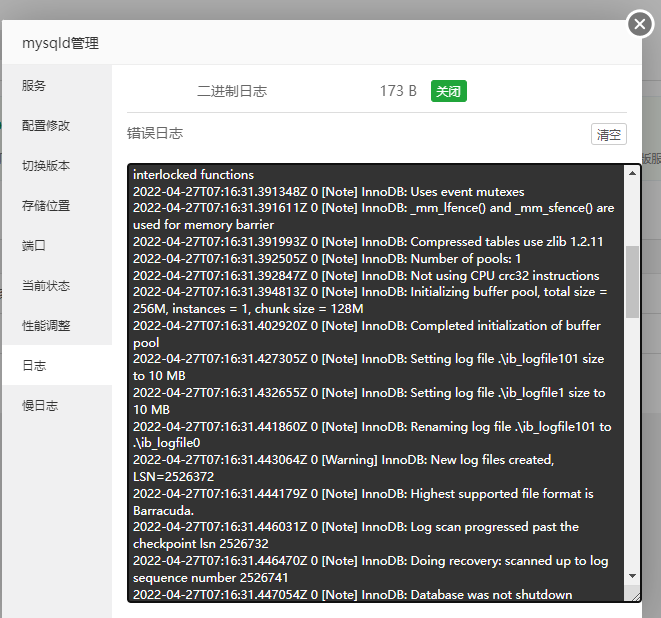Click the 'Log scan progressed past' line

click(356, 535)
